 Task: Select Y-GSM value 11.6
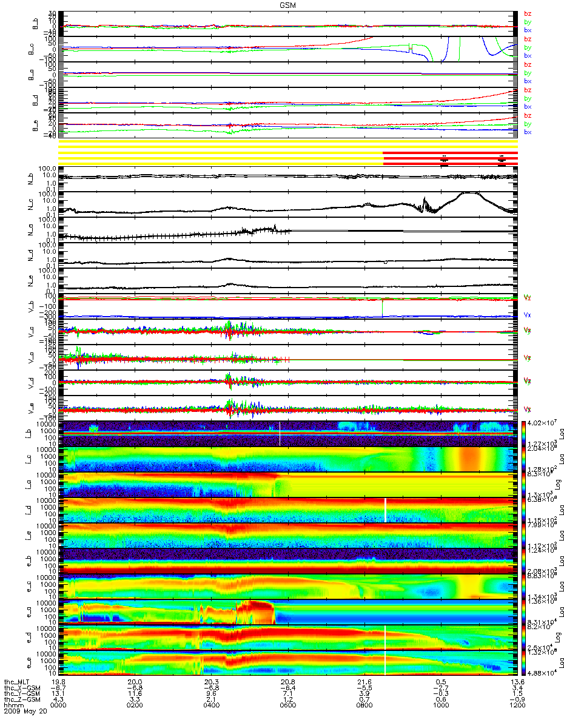tap(135, 694)
